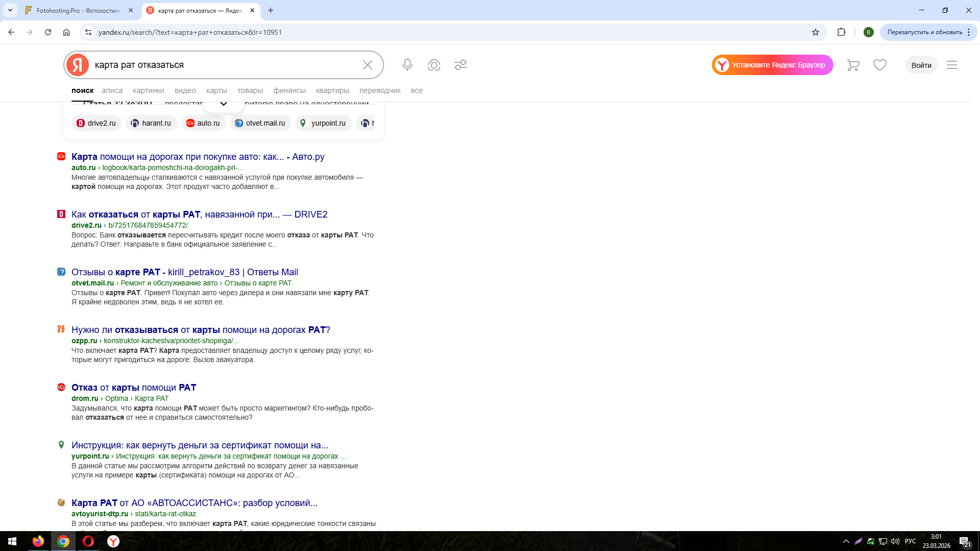This screenshot has width=980, height=551.
Task: Open avtoyurist-dtp.ru domain link
Action: tap(100, 514)
